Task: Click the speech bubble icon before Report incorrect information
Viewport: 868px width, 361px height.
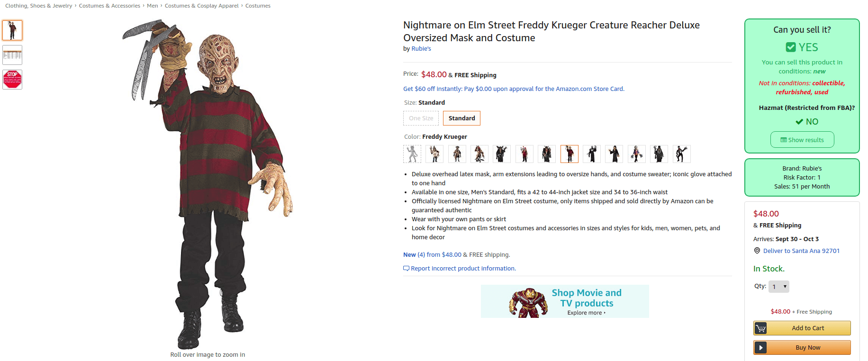Action: pos(407,268)
